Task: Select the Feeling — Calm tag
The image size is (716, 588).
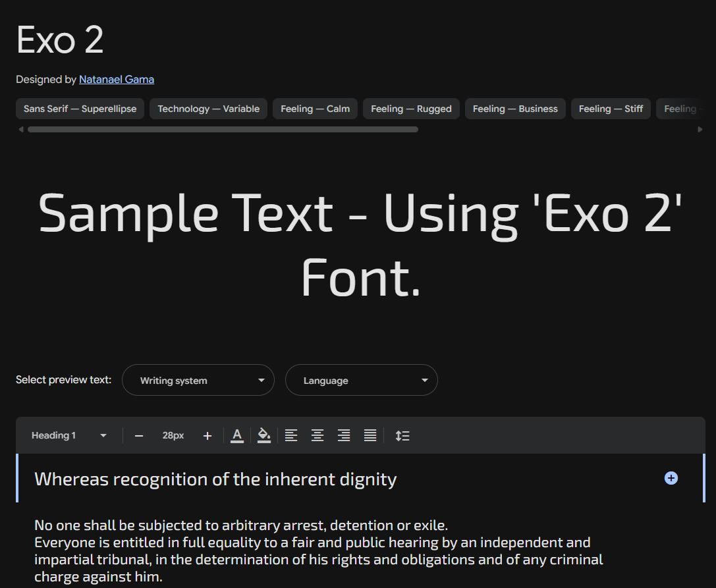Action: (315, 109)
